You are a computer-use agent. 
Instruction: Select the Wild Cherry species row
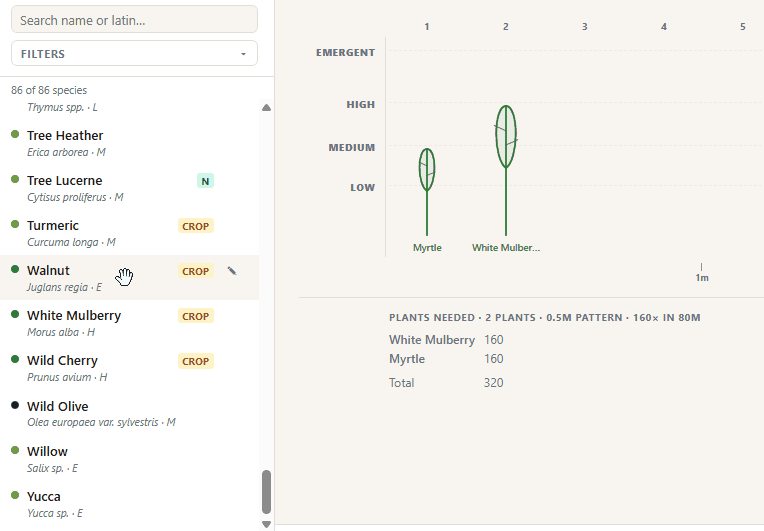[129, 368]
